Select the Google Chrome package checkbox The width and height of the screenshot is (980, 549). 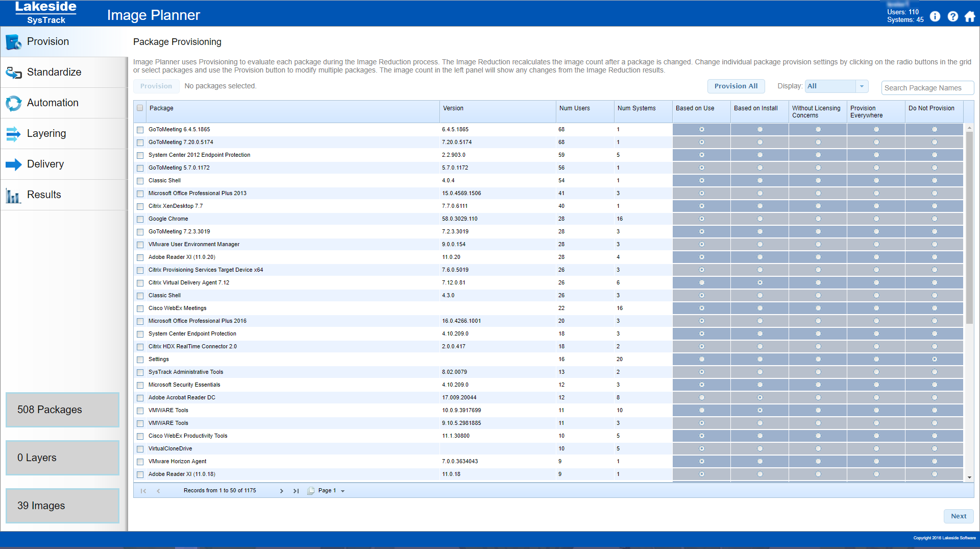140,219
